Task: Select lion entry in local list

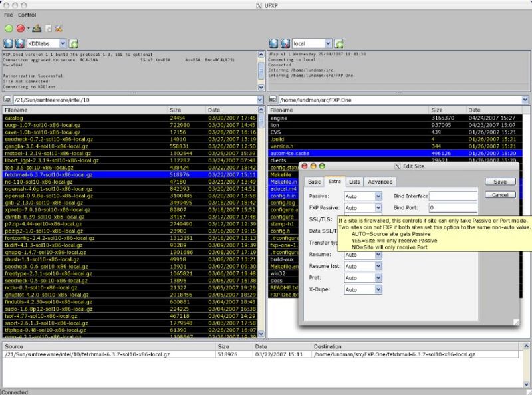Action: click(395, 125)
